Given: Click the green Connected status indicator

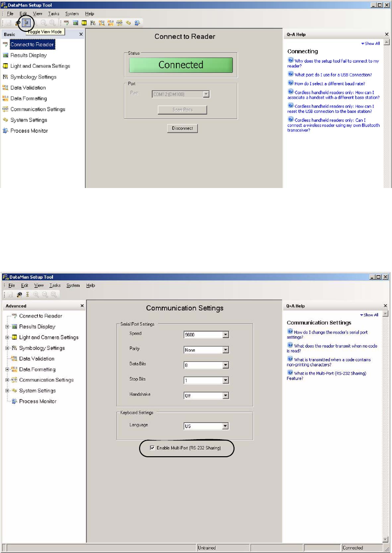Looking at the screenshot, I should coord(181,65).
